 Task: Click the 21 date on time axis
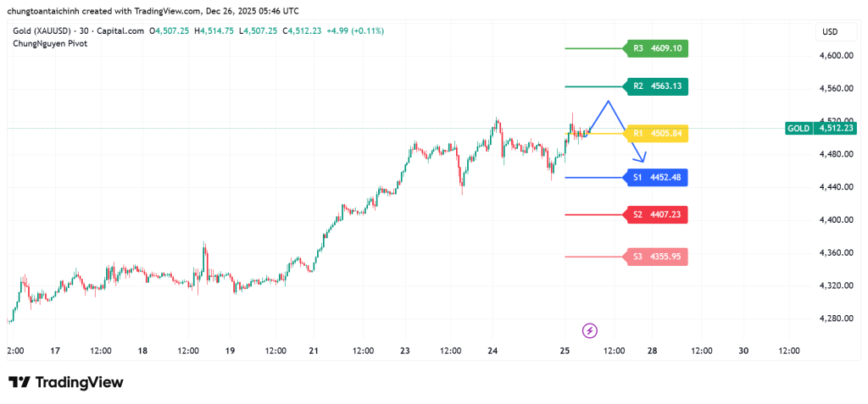(x=314, y=351)
